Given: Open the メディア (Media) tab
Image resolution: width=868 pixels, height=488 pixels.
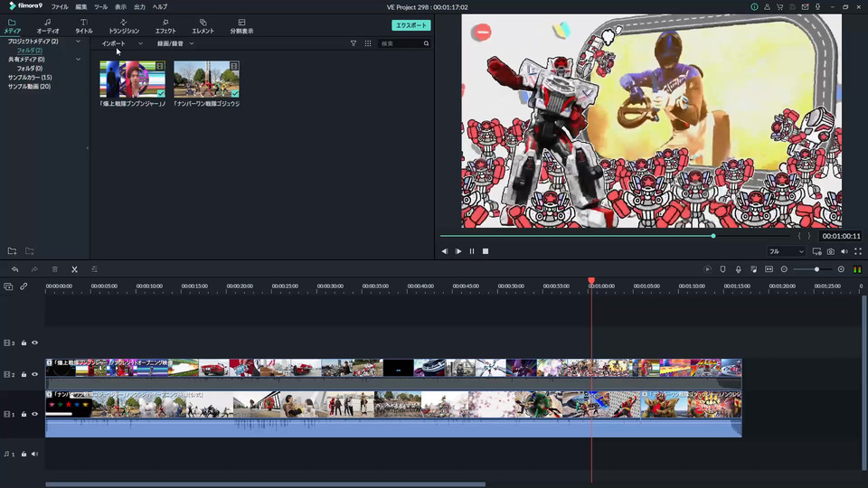Looking at the screenshot, I should click(12, 26).
